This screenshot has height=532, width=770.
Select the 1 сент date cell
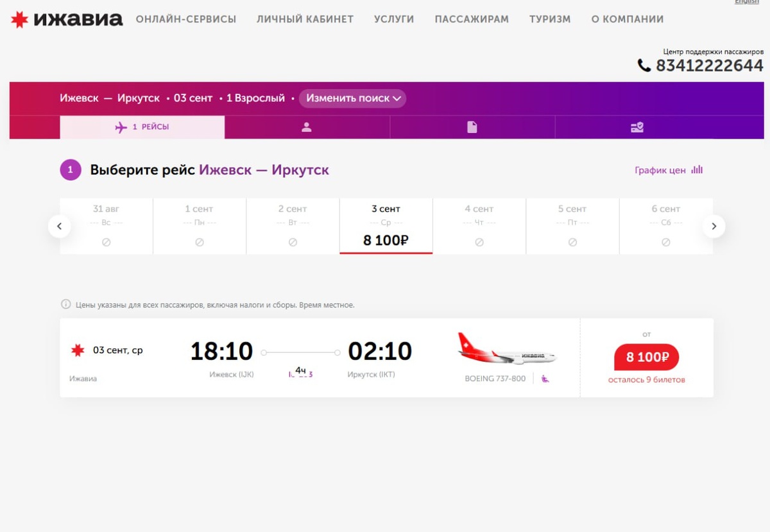(200, 226)
